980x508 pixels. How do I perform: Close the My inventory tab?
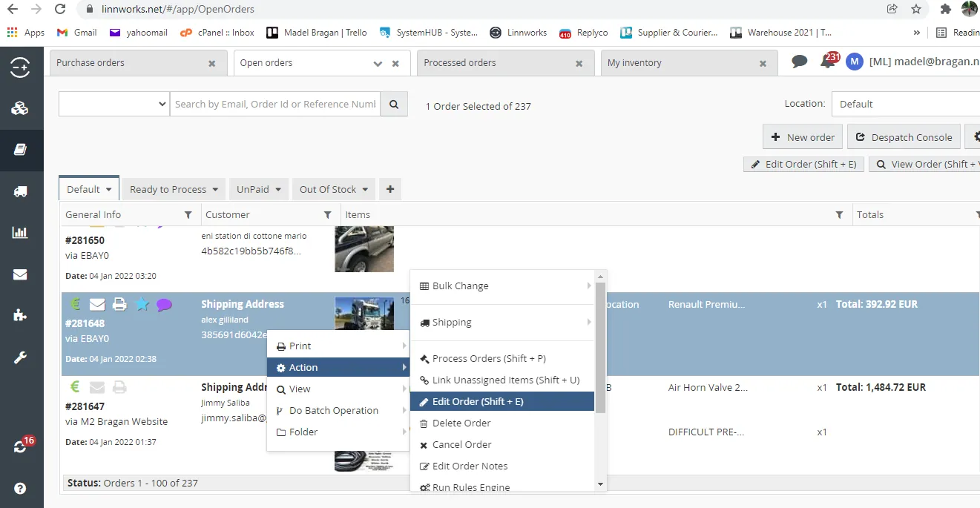click(x=763, y=64)
